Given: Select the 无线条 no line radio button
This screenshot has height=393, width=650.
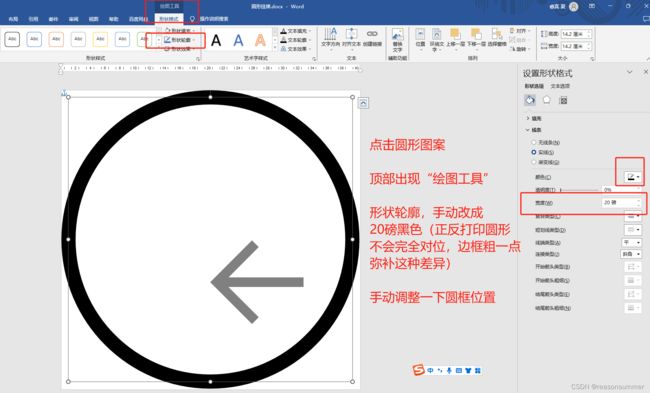Looking at the screenshot, I should [534, 142].
